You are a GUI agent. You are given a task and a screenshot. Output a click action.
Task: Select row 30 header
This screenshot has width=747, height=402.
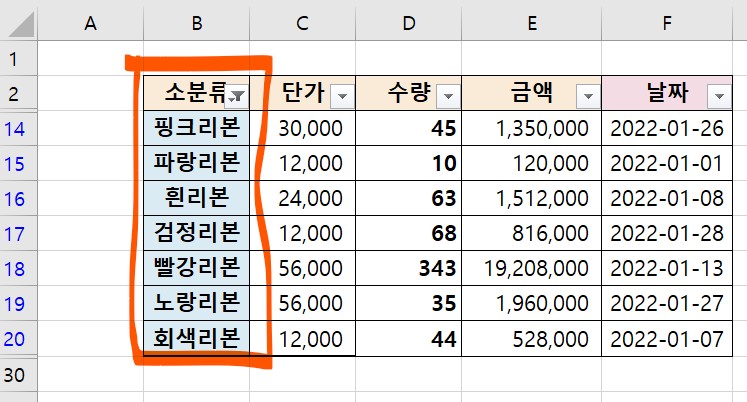click(x=19, y=374)
